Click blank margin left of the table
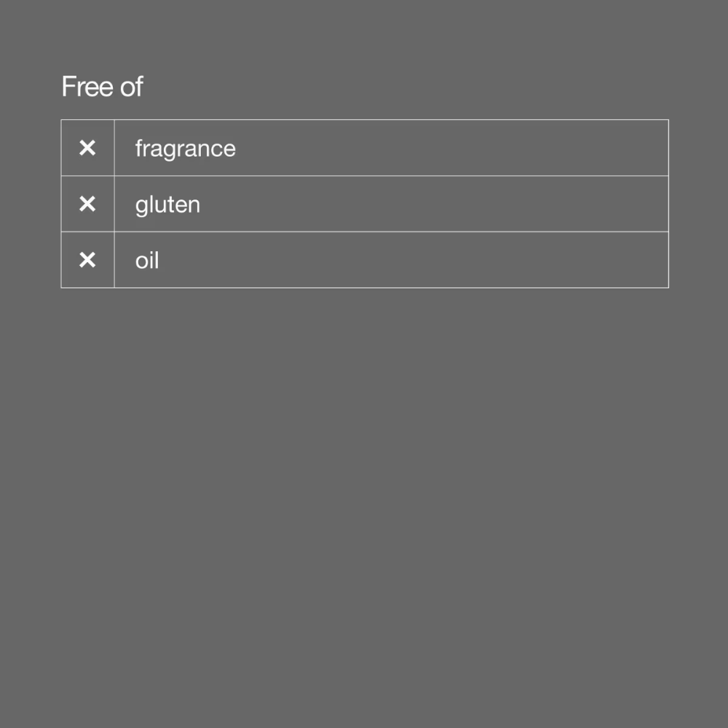Viewport: 728px width, 728px height. (29, 204)
